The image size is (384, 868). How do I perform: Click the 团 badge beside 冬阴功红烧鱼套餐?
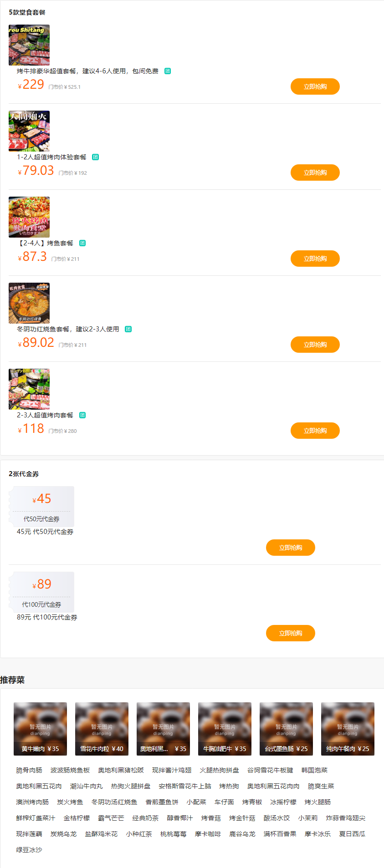pos(128,329)
